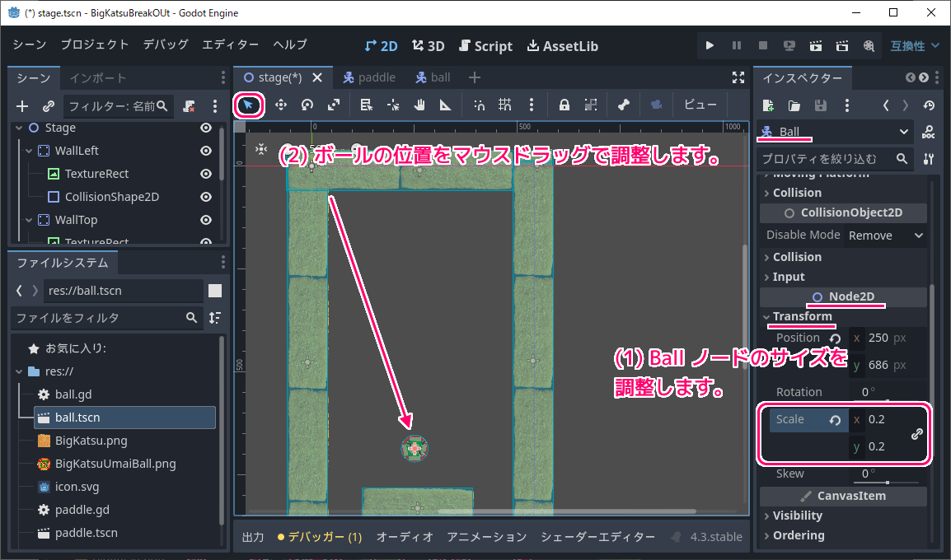Toggle distraction-free mode icon
The height and width of the screenshot is (560, 951).
pyautogui.click(x=738, y=77)
